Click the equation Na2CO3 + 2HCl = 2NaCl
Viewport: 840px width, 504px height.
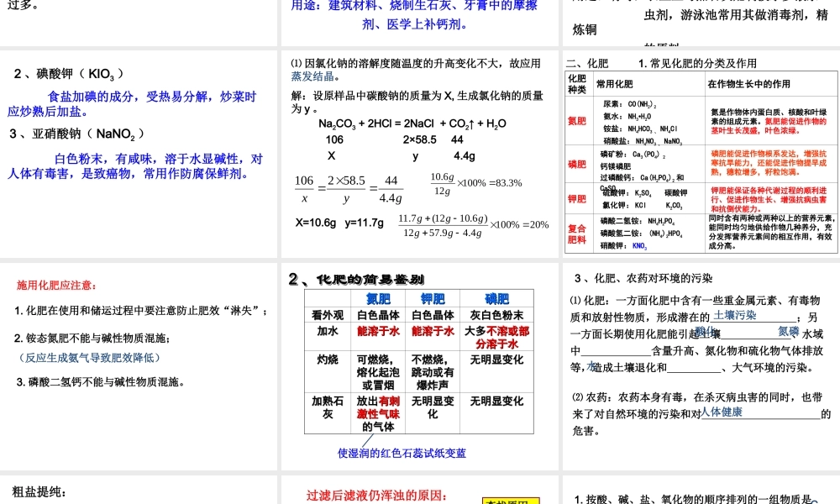point(376,123)
